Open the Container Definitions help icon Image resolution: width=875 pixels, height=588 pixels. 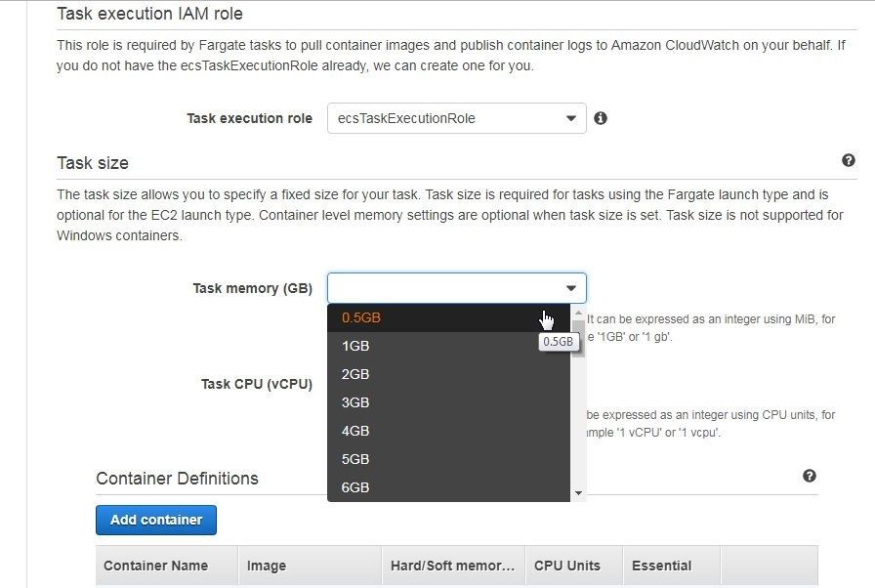coord(810,476)
